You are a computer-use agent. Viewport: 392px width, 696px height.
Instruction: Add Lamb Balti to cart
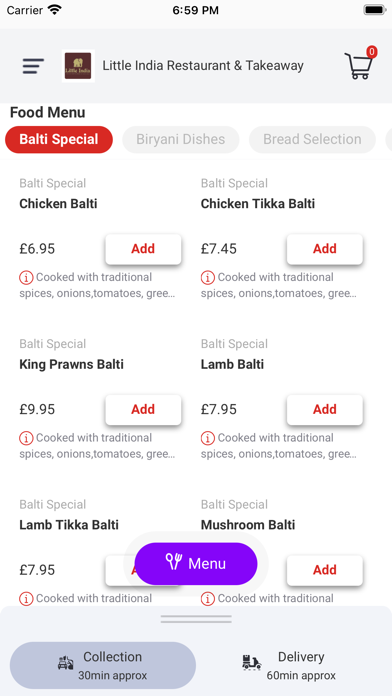325,410
